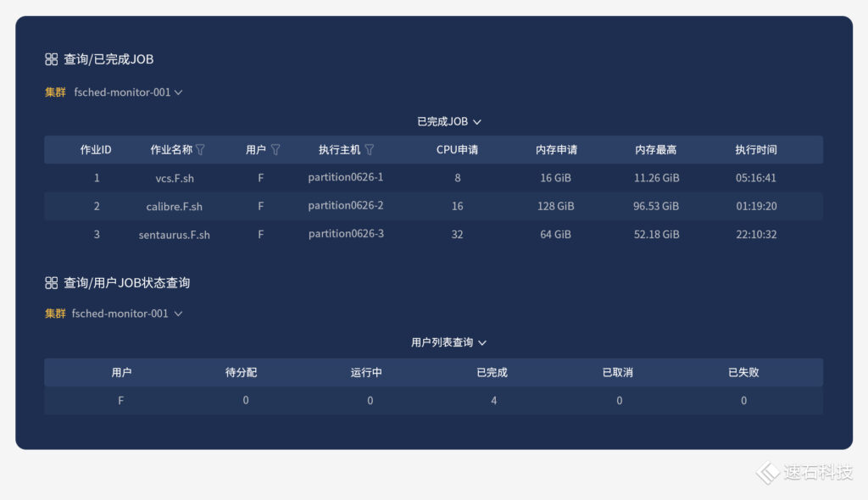Select the calibre.F.sh job name
The height and width of the screenshot is (500, 868).
[x=174, y=206]
